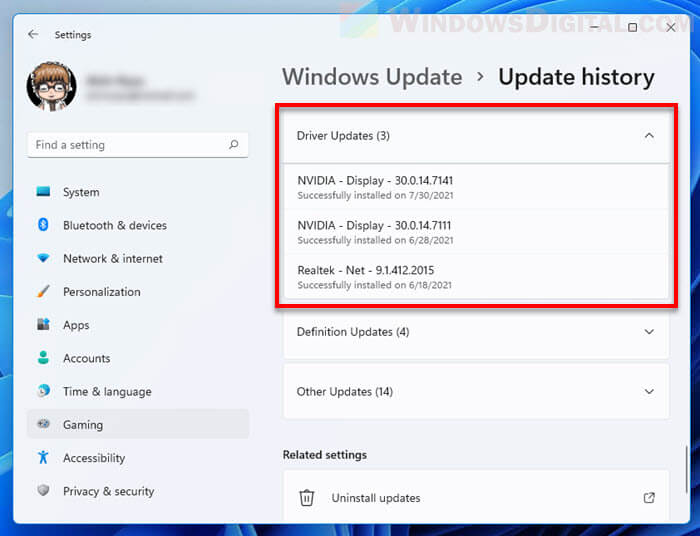Click the Accessibility figure icon
The image size is (700, 536).
click(x=43, y=457)
